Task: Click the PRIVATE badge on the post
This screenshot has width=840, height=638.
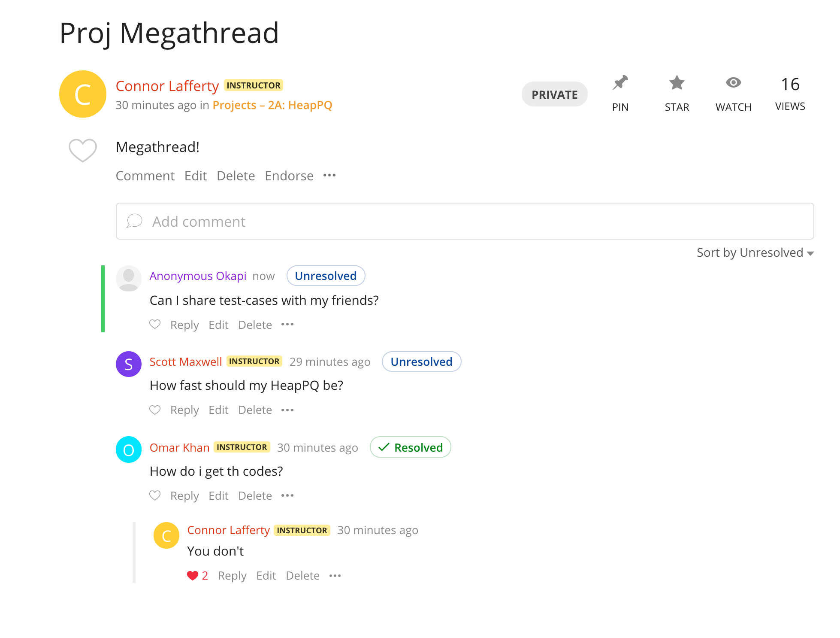Action: (554, 94)
